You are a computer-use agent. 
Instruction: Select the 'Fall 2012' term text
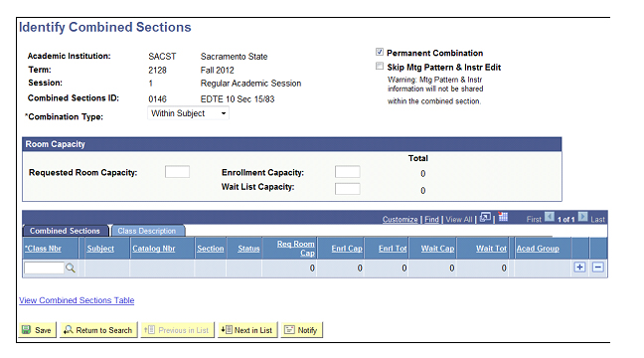[x=217, y=71]
